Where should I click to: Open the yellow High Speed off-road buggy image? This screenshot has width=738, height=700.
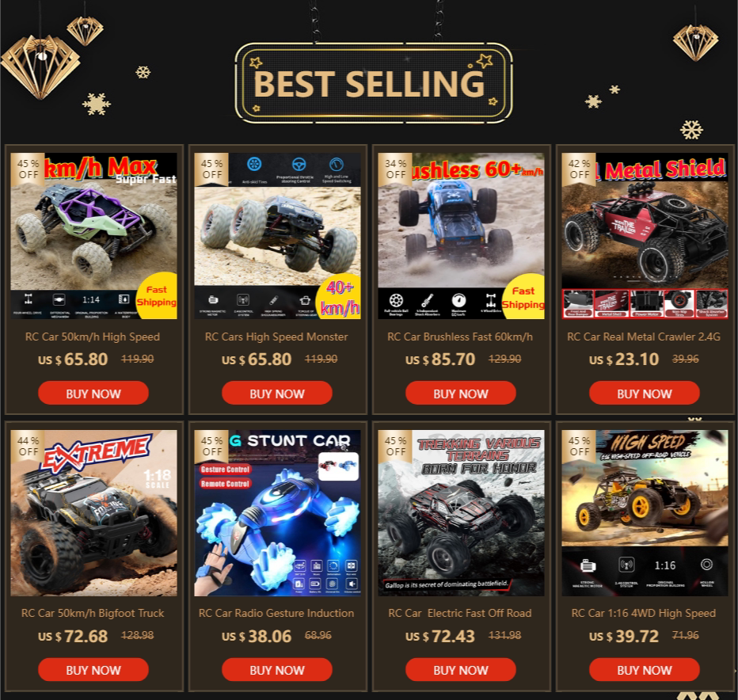point(645,512)
